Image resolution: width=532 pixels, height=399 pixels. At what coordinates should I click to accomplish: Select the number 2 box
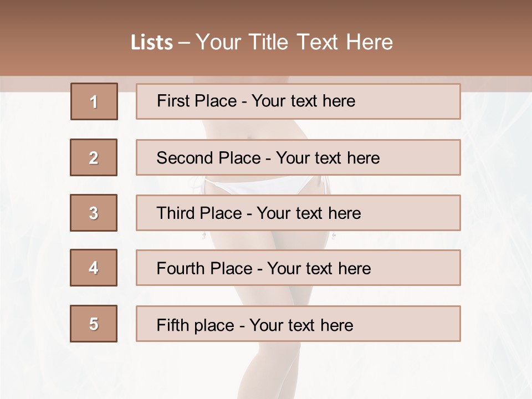tap(94, 157)
